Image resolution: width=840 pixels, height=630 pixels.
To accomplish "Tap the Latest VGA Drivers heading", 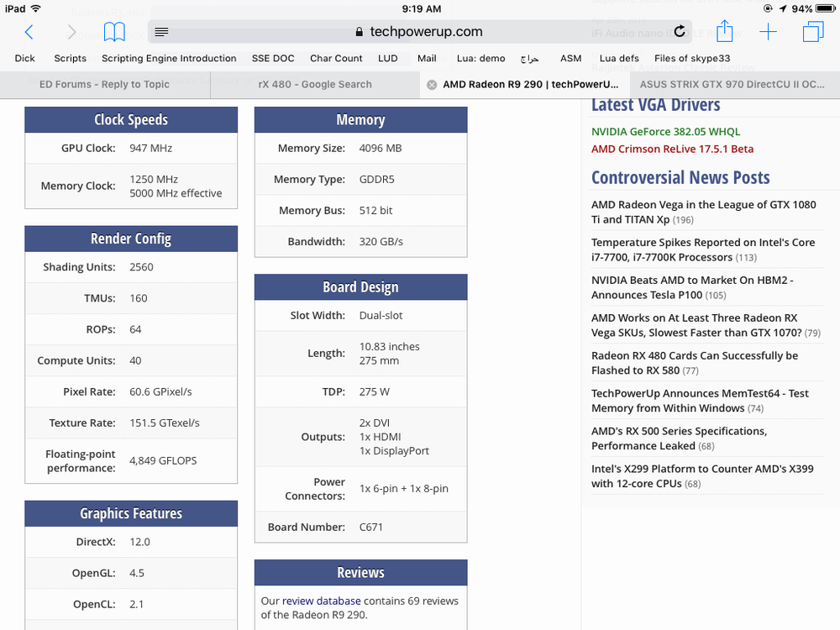I will [656, 104].
